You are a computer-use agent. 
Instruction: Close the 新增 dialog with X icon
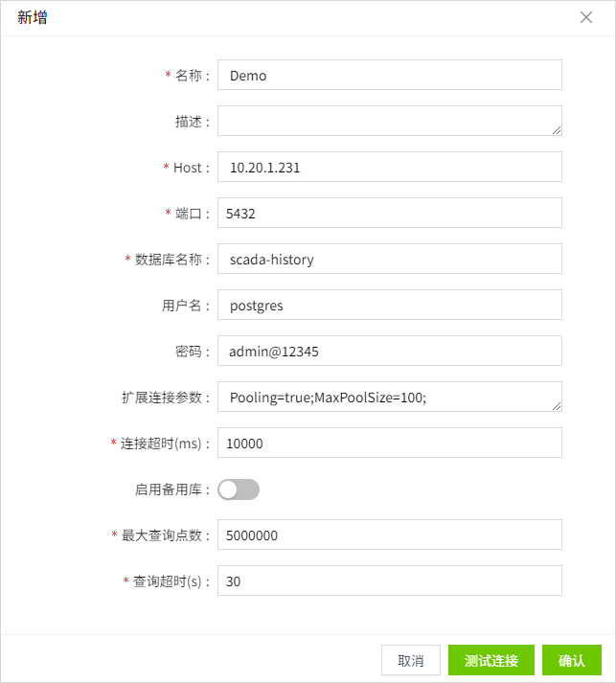click(x=586, y=17)
